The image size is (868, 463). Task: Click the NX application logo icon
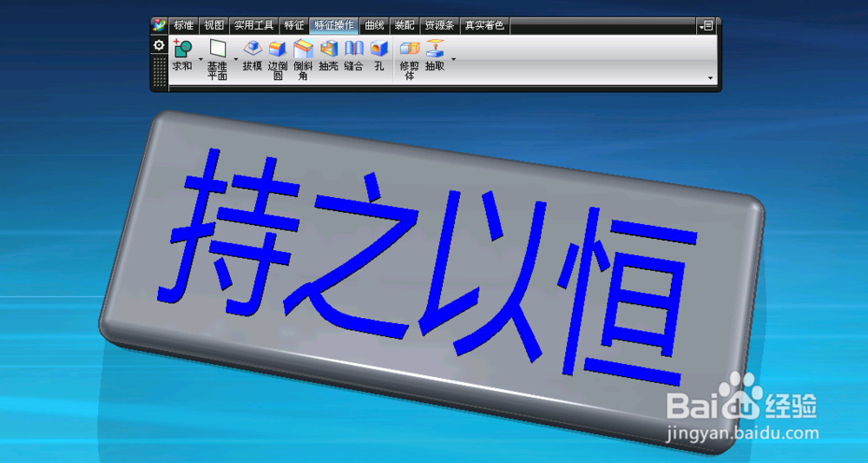tap(159, 25)
